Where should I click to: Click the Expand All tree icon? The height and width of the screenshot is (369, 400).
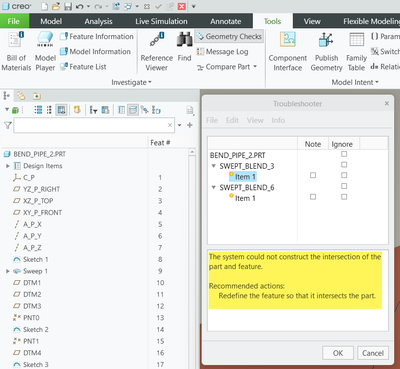(38, 110)
